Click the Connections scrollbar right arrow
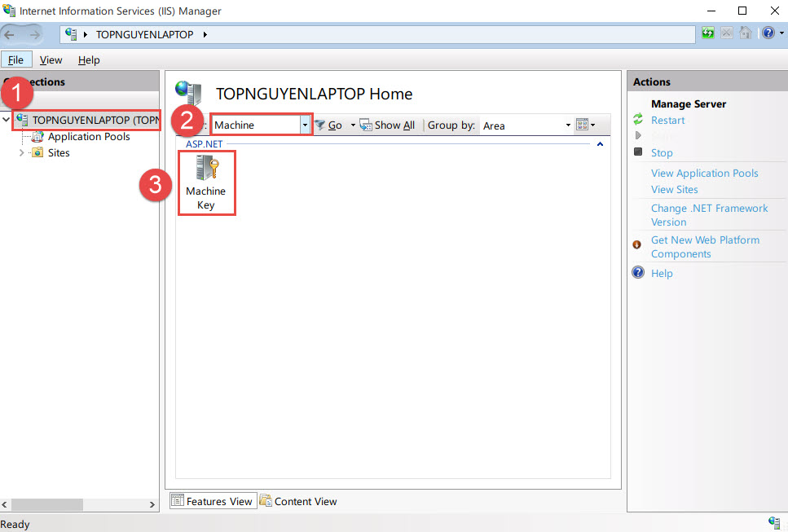 click(152, 504)
